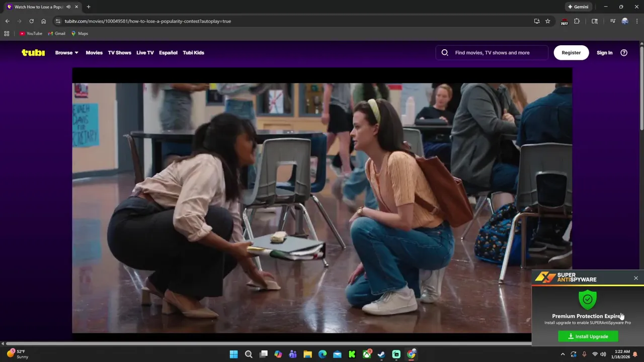Screen dimensions: 644x362
Task: Open the Gemini button in Chrome
Action: point(578,7)
